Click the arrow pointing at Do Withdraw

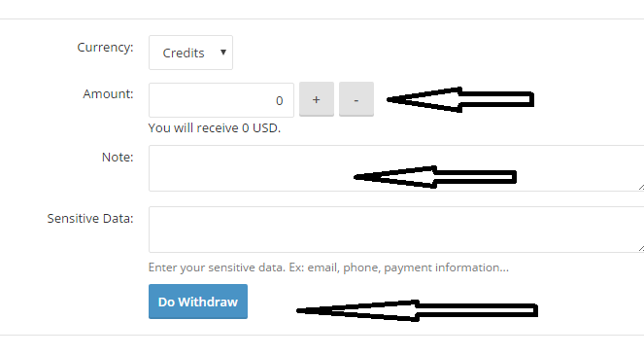417,310
